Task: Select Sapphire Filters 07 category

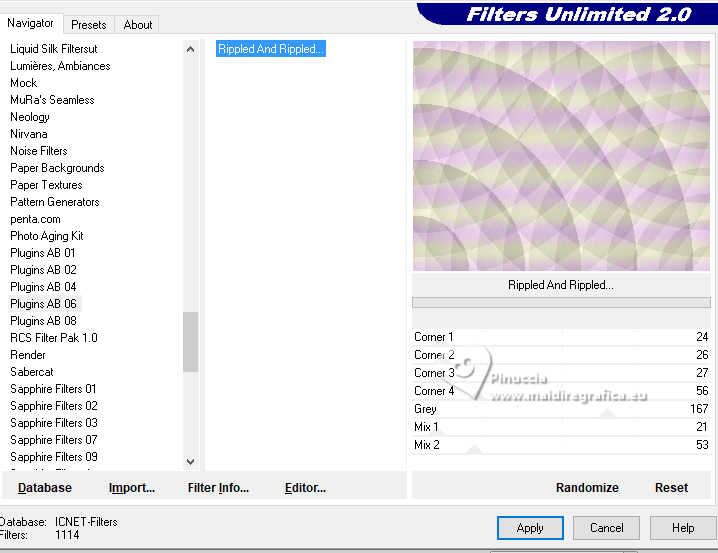Action: (x=54, y=439)
